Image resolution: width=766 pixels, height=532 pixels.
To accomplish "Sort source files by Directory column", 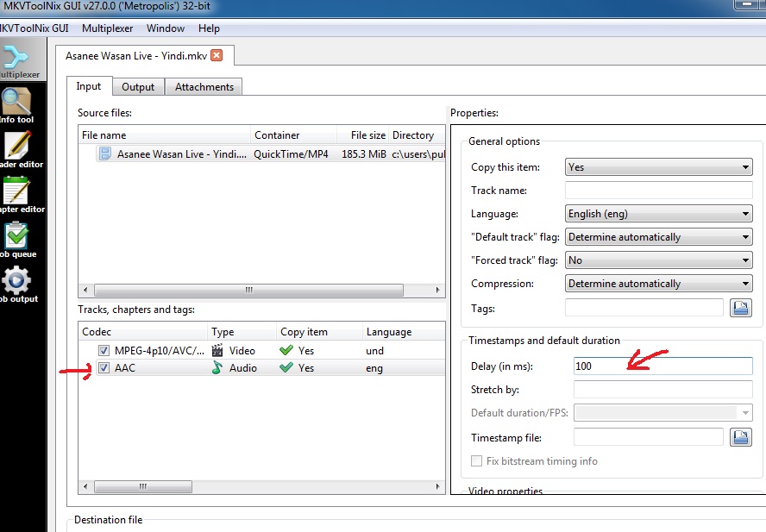I will 417,135.
